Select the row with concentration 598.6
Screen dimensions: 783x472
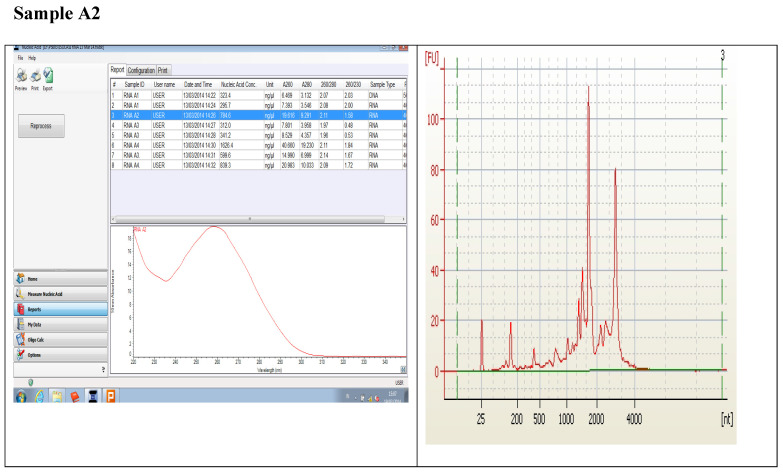point(258,155)
